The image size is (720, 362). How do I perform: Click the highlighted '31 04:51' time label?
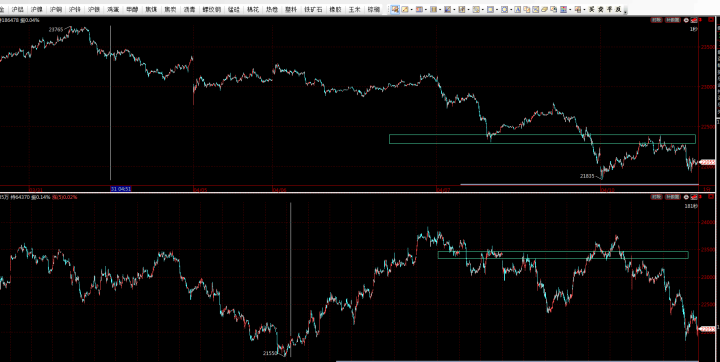click(121, 189)
